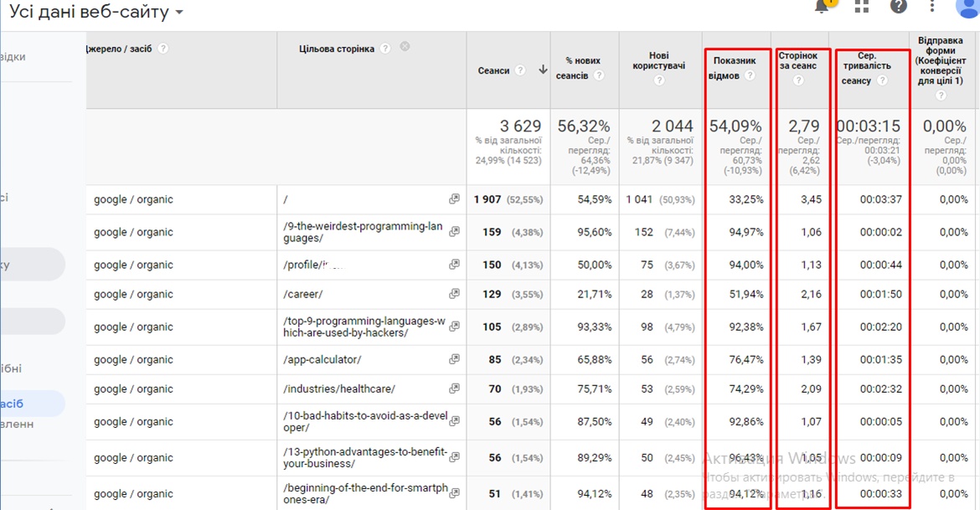This screenshot has width=980, height=510.
Task: Open the three-dot options icon
Action: tap(932, 7)
